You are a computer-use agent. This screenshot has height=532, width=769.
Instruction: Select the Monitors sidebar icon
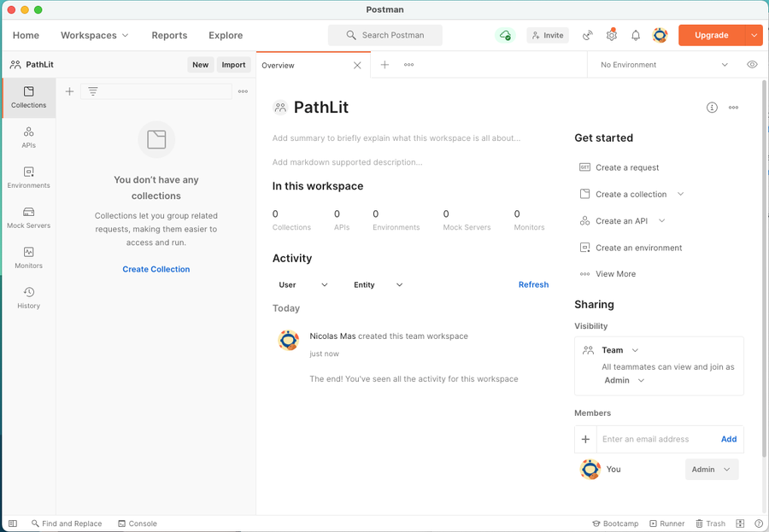[x=28, y=256]
